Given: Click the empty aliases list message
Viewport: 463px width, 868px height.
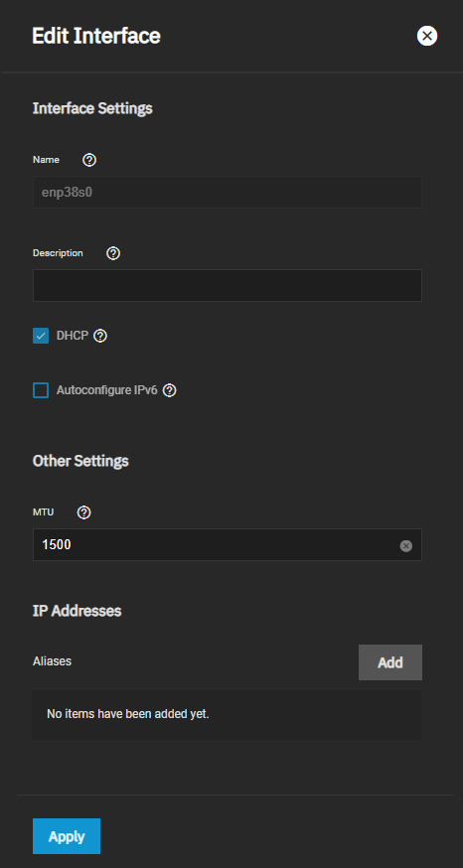Looking at the screenshot, I should pos(128,714).
